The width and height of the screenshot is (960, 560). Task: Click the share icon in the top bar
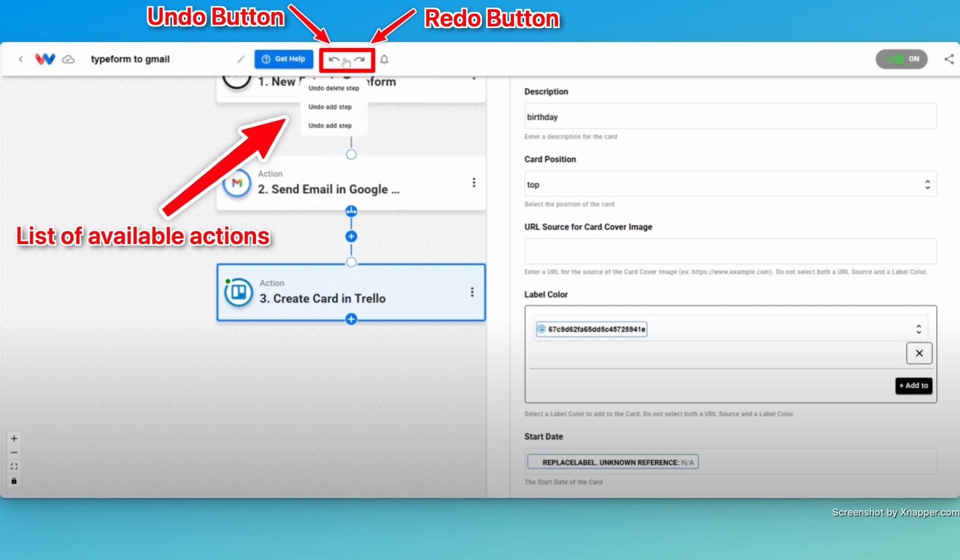[948, 58]
